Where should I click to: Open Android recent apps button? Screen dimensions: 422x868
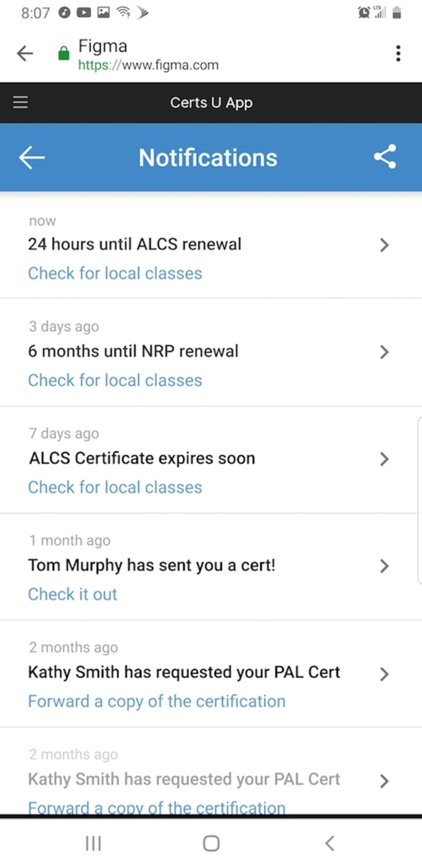pos(93,843)
